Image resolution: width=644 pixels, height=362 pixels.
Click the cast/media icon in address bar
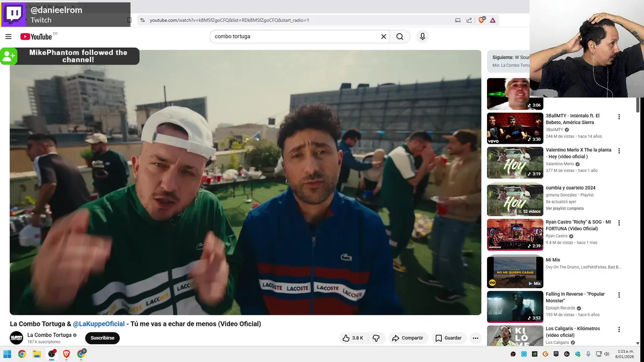click(x=458, y=20)
